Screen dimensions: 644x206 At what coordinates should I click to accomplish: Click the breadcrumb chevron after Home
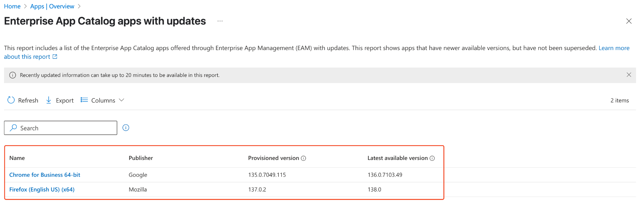pos(25,6)
